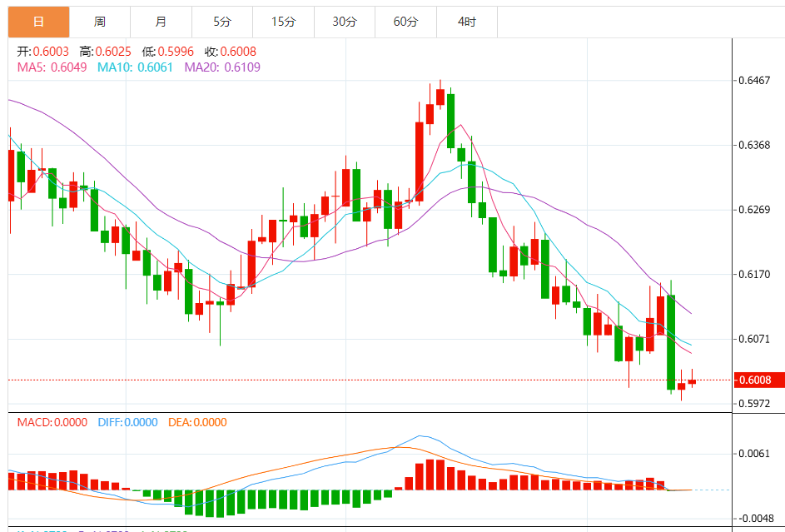The height and width of the screenshot is (532, 785).
Task: Click the 0.6071 price axis label
Action: click(x=754, y=339)
